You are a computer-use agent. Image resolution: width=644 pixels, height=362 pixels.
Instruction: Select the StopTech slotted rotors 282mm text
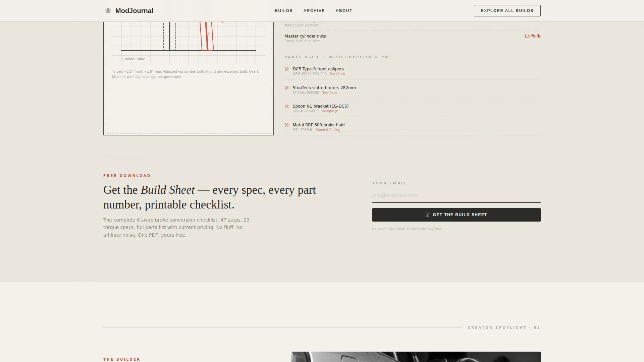[x=324, y=88]
